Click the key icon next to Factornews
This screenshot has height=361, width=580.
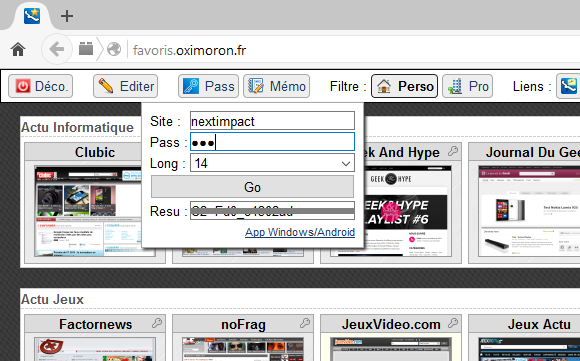(x=157, y=323)
